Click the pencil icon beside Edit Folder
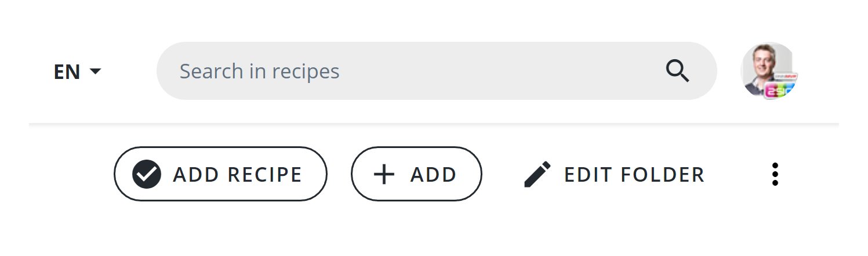 tap(537, 174)
